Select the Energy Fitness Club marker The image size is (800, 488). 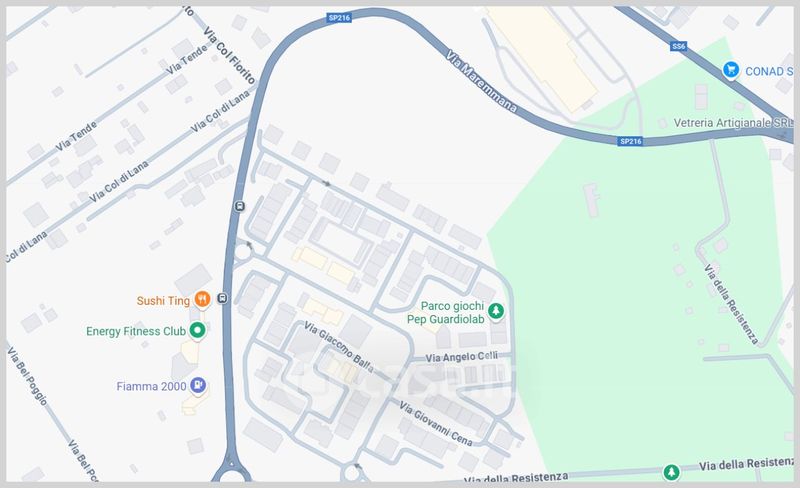click(x=197, y=331)
